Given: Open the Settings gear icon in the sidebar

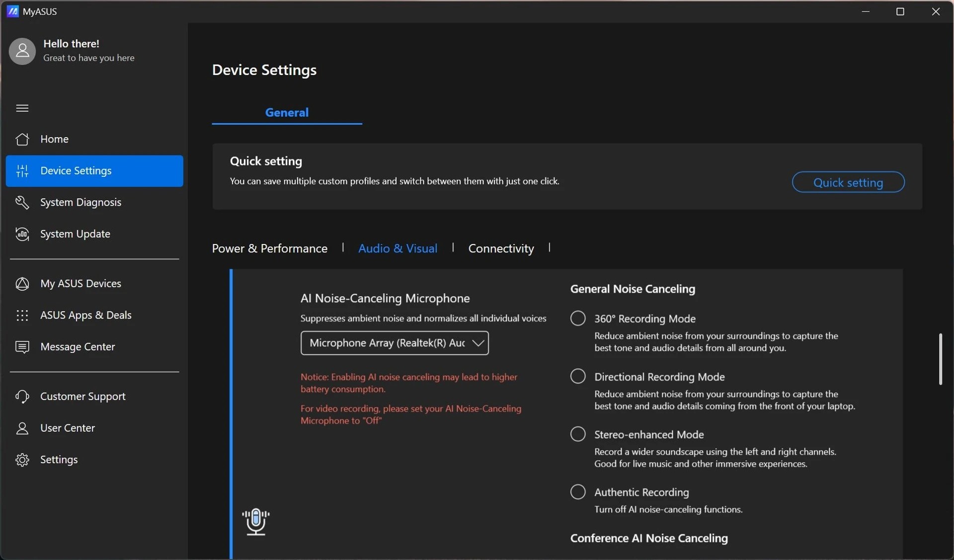Looking at the screenshot, I should point(22,460).
